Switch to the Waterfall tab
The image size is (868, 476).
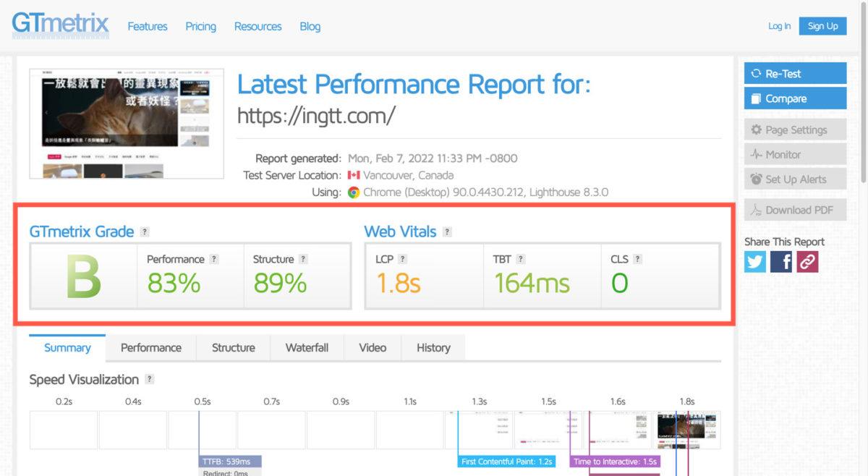click(307, 347)
